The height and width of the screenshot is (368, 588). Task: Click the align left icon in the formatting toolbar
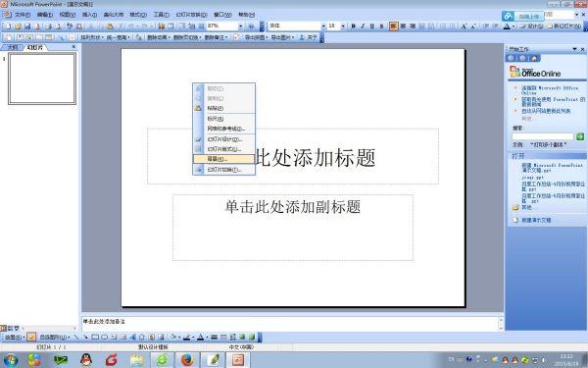point(393,26)
